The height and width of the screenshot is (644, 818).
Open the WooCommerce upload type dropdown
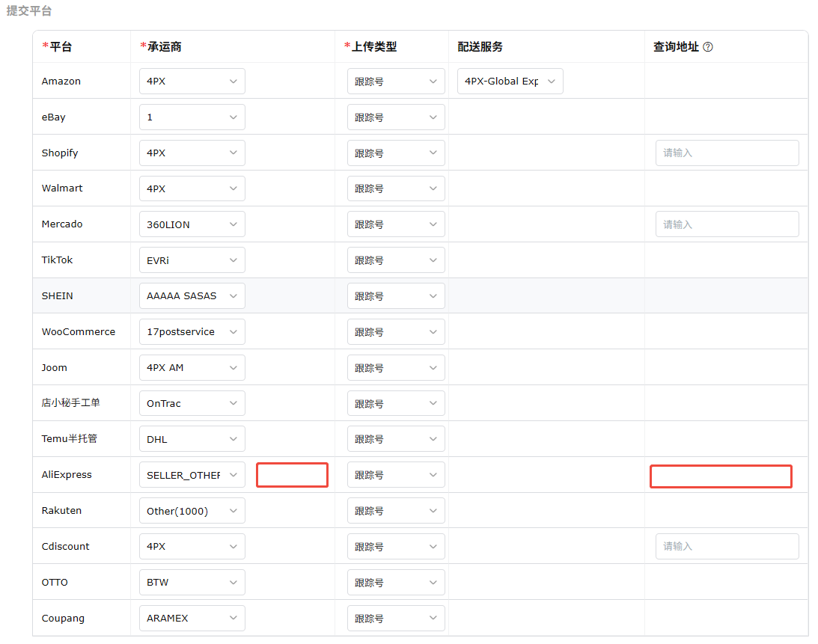click(x=396, y=331)
